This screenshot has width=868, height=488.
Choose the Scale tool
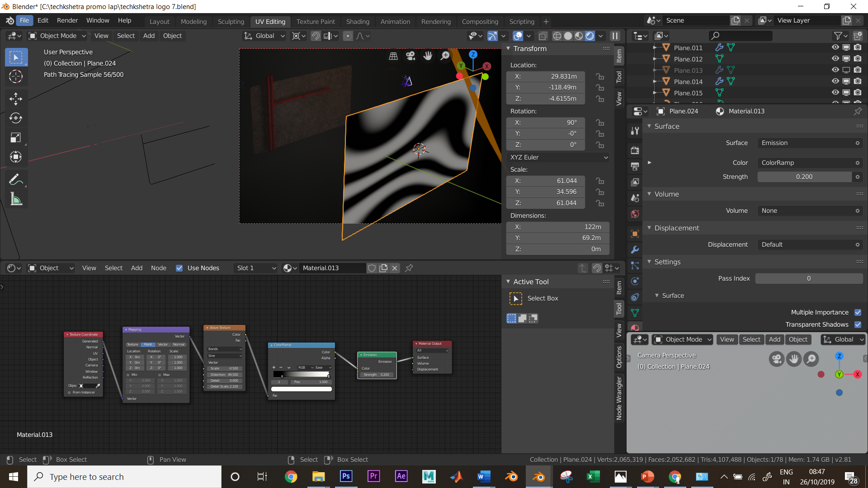(16, 137)
